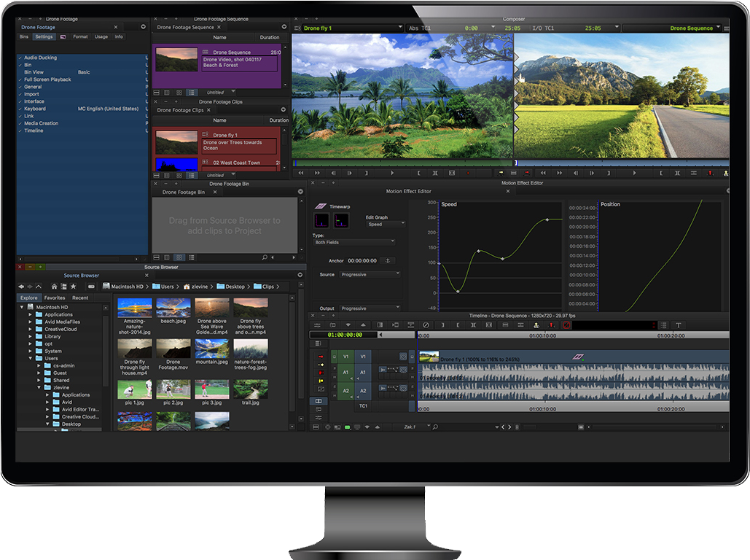
Task: Click a keyframe point on the Speed graph curve
Action: click(x=479, y=251)
